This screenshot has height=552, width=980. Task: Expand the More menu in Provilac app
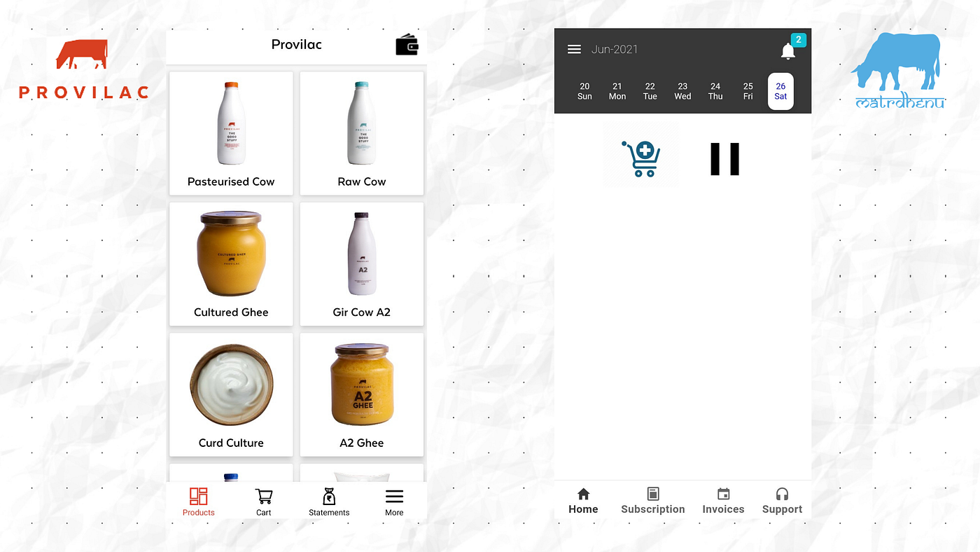(394, 500)
